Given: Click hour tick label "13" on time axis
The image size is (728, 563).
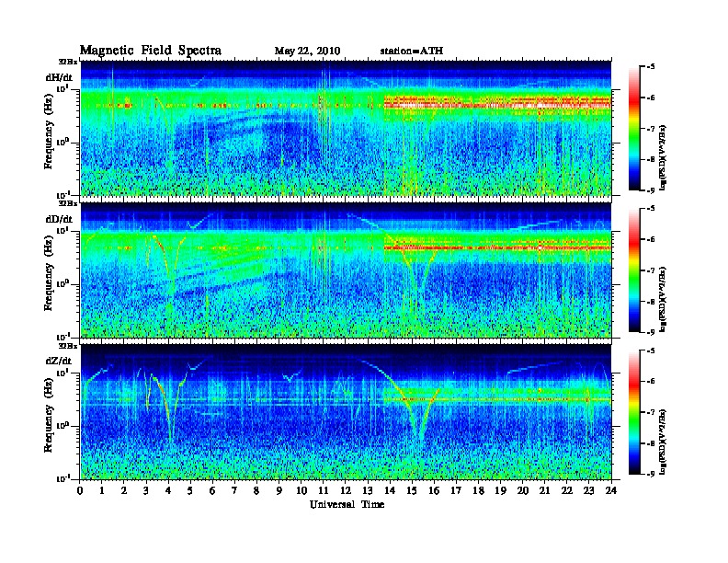Looking at the screenshot, I should (368, 490).
